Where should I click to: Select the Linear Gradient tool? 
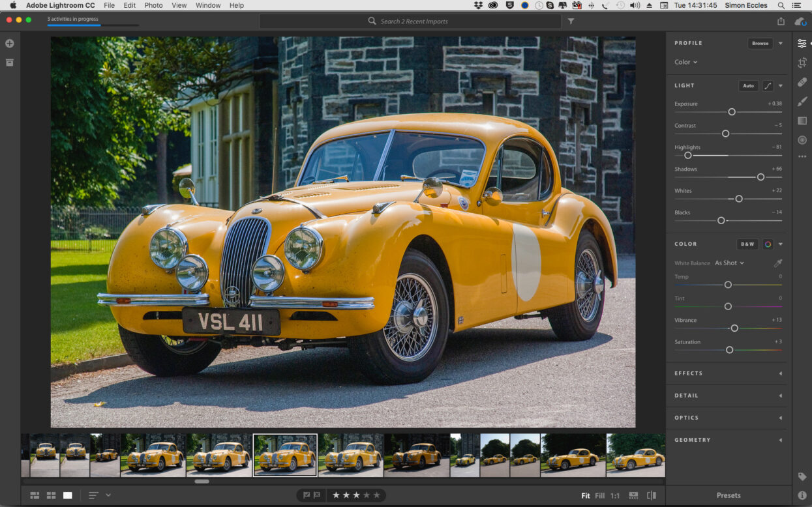802,121
